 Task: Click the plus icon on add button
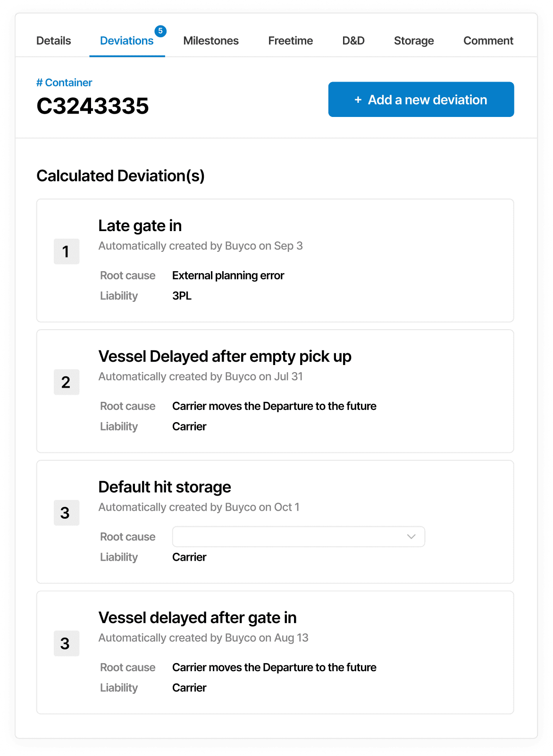click(358, 100)
